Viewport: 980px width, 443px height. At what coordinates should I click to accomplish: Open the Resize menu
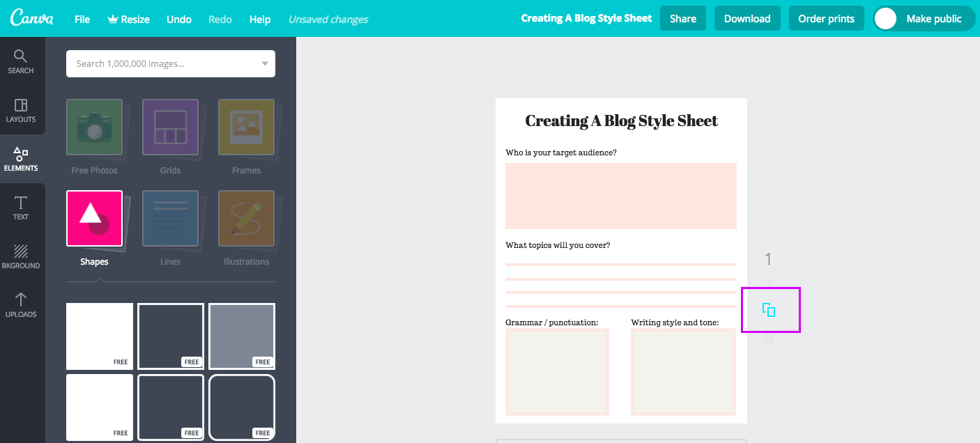[128, 19]
